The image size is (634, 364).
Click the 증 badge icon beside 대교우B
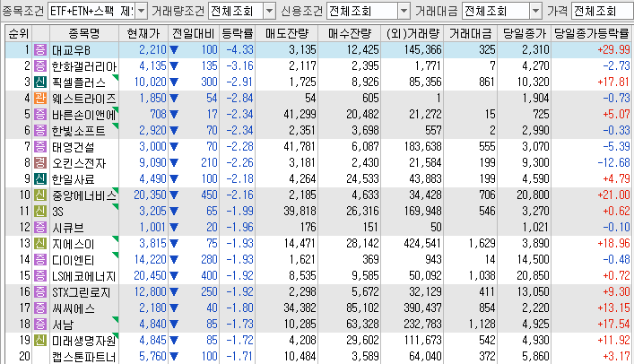40,49
